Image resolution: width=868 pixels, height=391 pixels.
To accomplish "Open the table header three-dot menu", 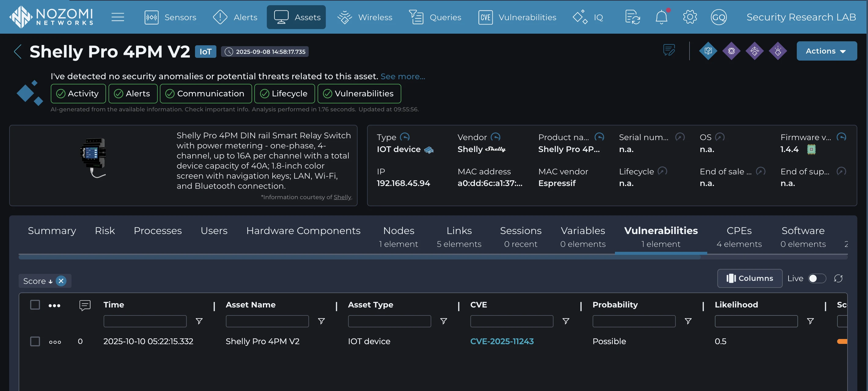I will [54, 305].
